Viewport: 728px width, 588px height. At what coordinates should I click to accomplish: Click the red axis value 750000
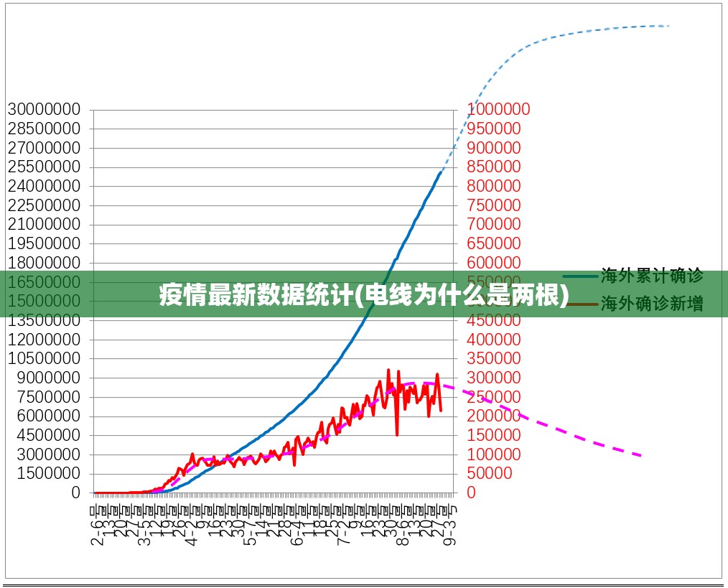[493, 205]
